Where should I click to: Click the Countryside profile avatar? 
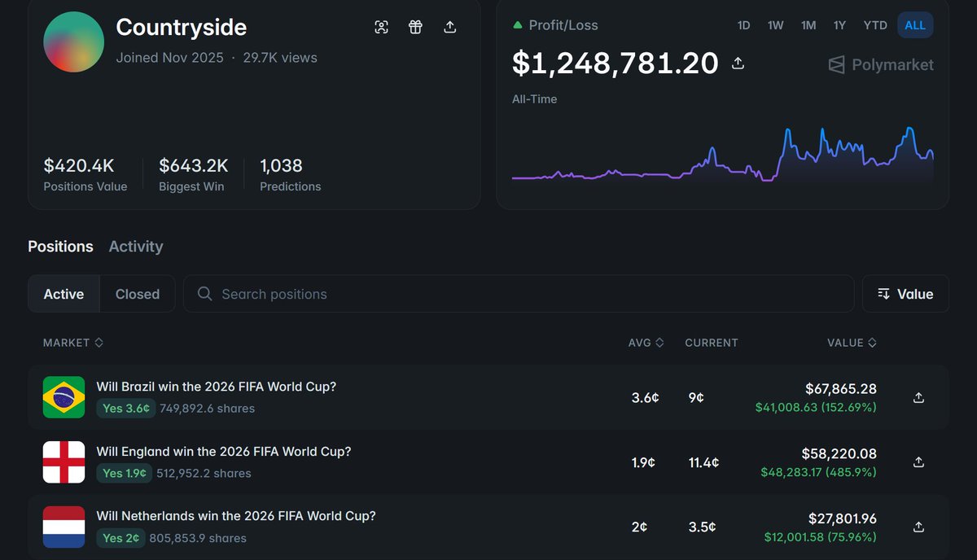(x=74, y=42)
